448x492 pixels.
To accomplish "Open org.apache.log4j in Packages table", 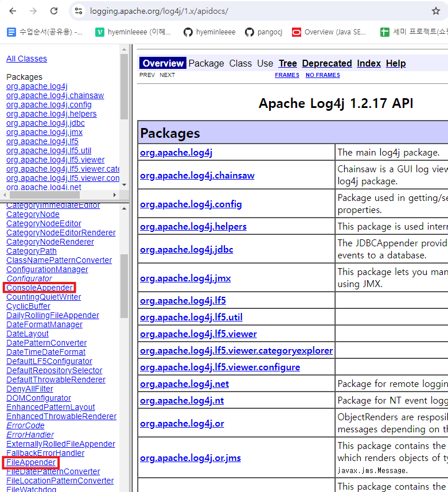I will (x=176, y=153).
